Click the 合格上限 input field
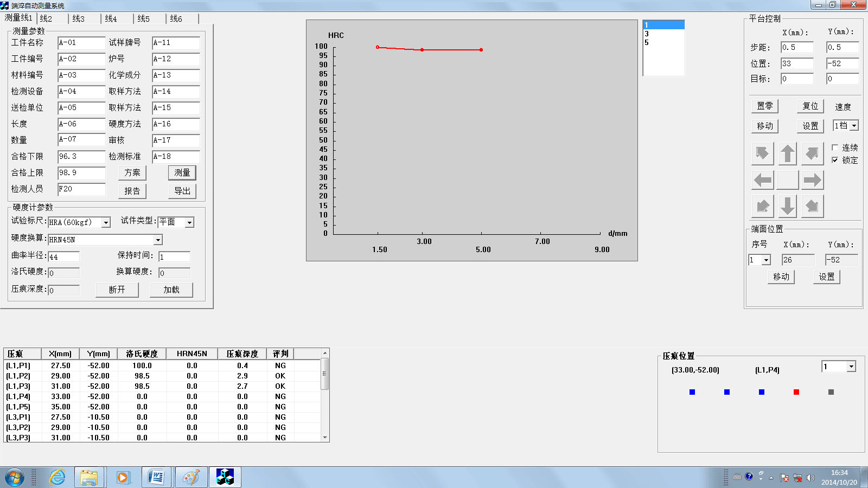Image resolution: width=868 pixels, height=488 pixels. 81,173
